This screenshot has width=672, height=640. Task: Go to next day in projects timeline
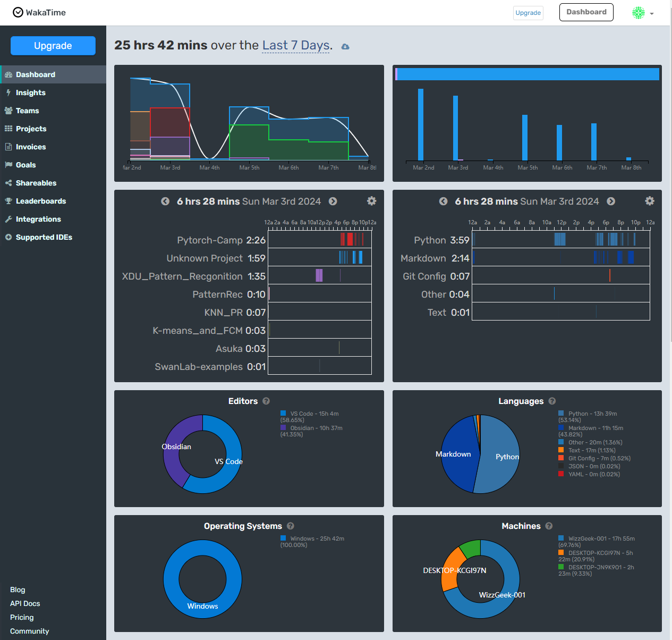333,201
